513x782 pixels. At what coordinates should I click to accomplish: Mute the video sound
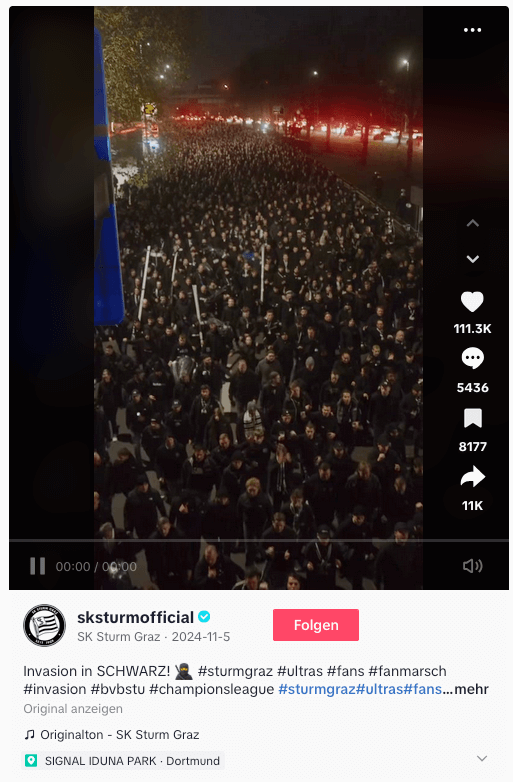click(x=472, y=566)
